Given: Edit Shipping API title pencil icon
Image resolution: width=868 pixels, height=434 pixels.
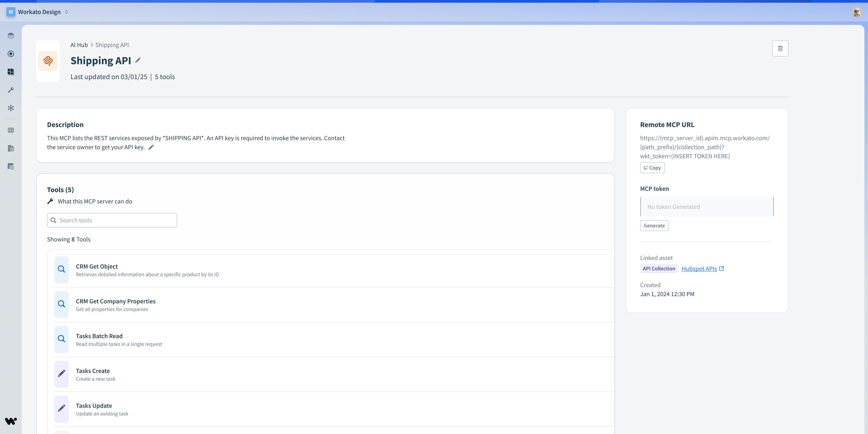Looking at the screenshot, I should [138, 60].
